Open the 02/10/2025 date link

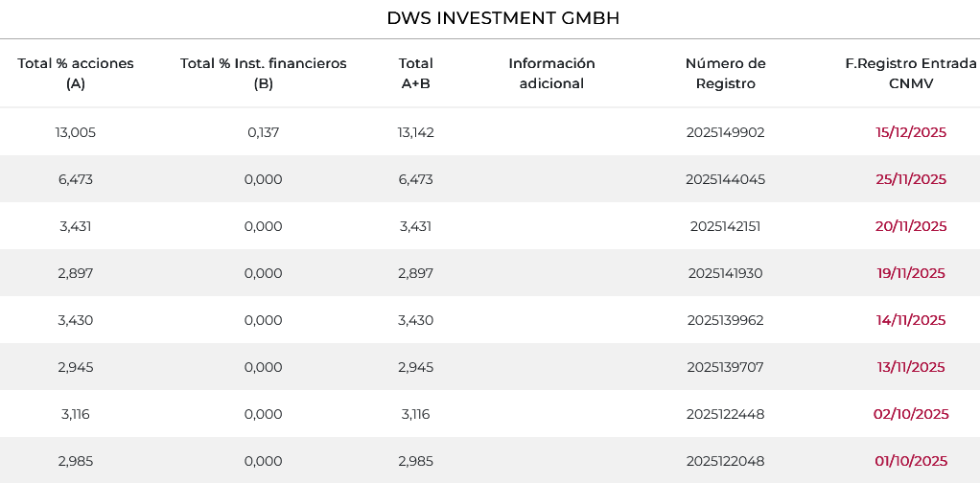coord(910,414)
